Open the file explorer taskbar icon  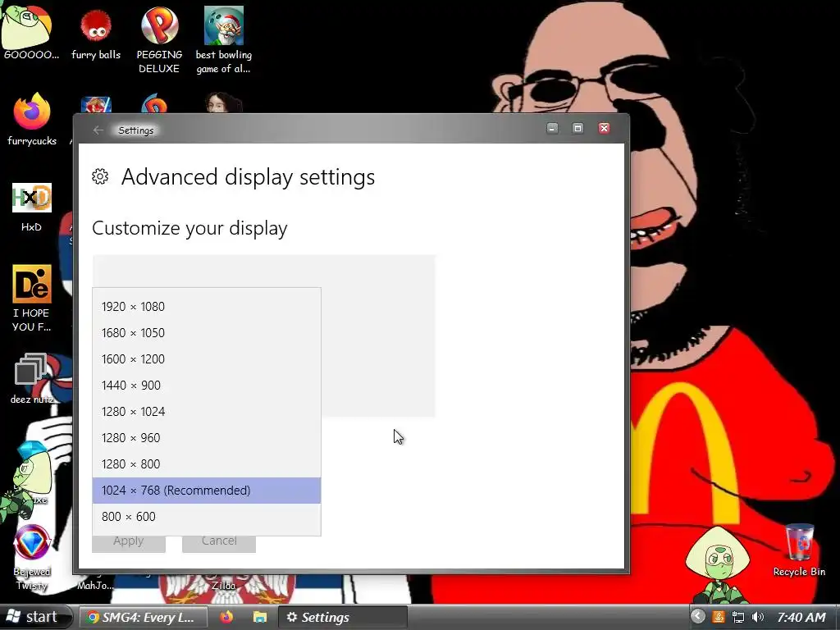pyautogui.click(x=260, y=617)
